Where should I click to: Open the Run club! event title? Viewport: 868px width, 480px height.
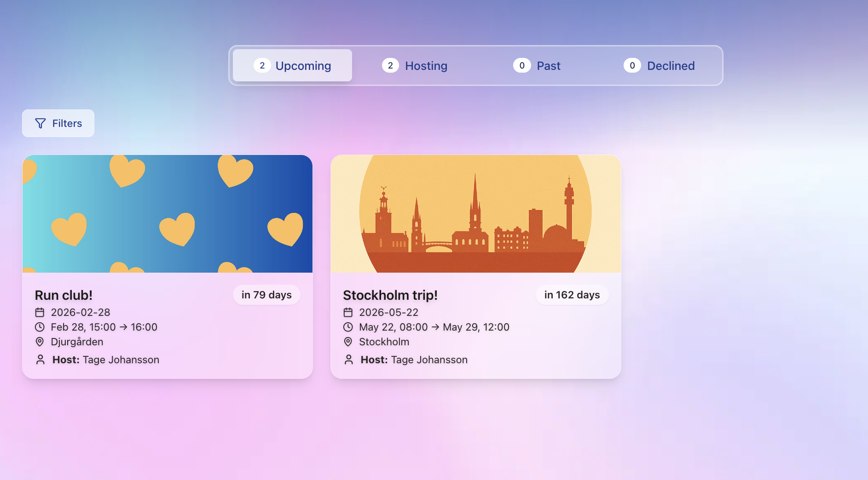coord(64,295)
